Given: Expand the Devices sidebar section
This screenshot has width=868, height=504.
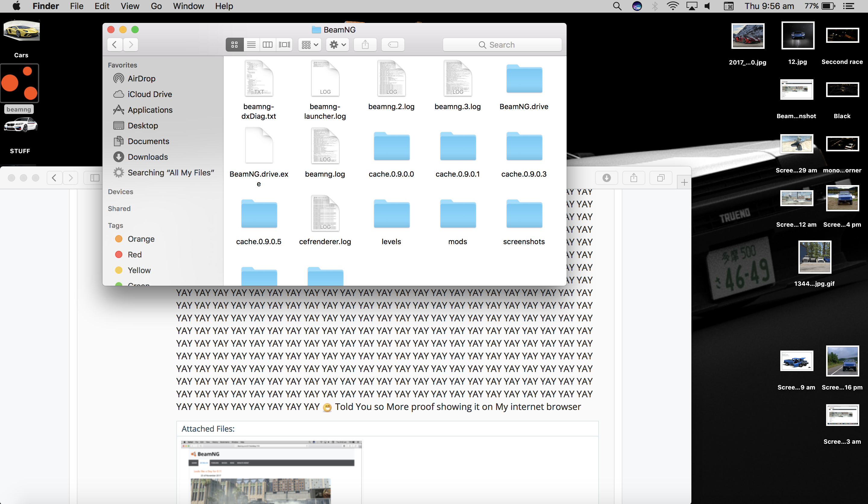Looking at the screenshot, I should tap(120, 191).
